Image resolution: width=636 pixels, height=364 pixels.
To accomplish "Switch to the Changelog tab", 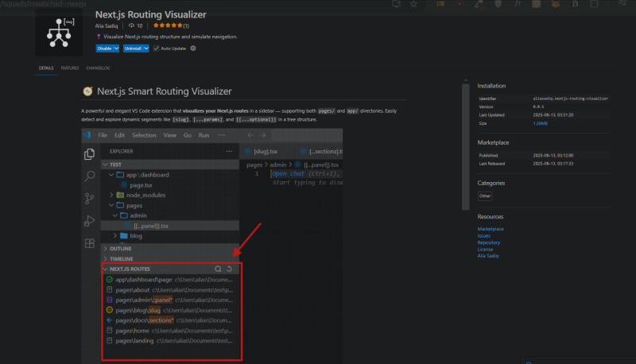I will [x=98, y=68].
